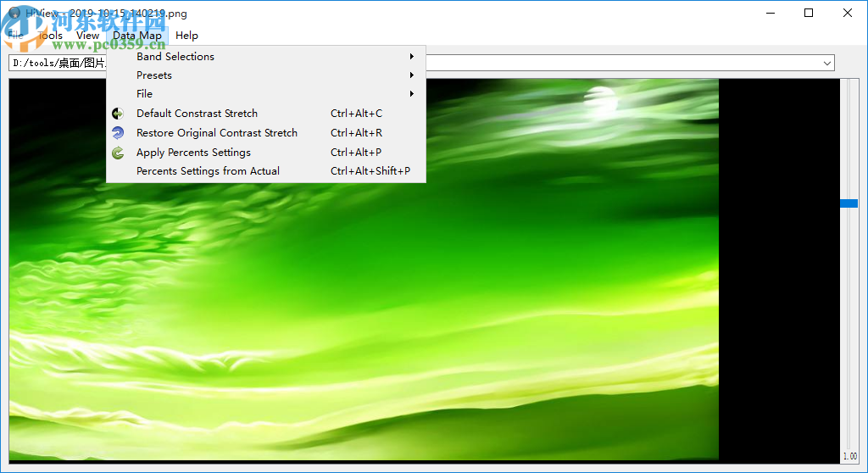868x473 pixels.
Task: Click the file path input field
Action: click(x=420, y=63)
